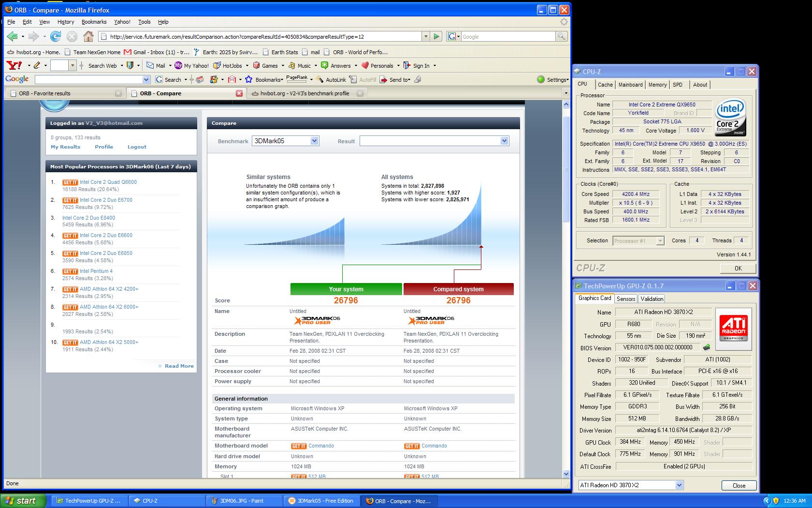Open HotJobs on the Yahoo toolbar
This screenshot has height=508, width=812.
[x=228, y=65]
